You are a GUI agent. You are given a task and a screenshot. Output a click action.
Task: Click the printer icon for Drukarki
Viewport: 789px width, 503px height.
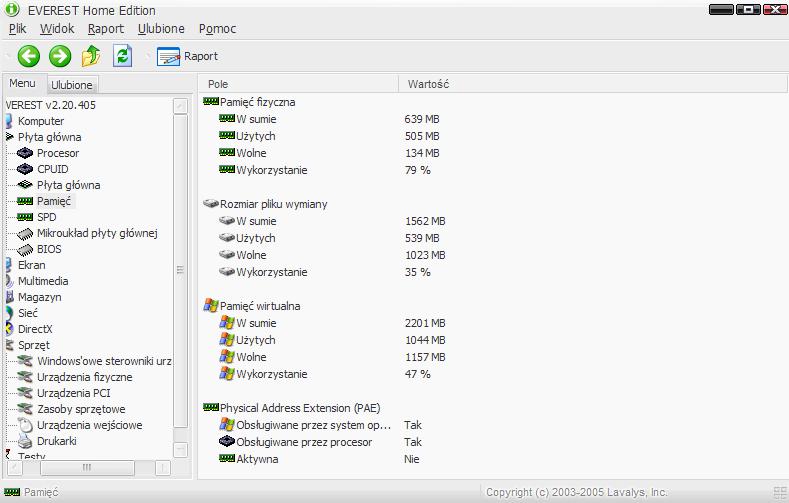click(25, 441)
